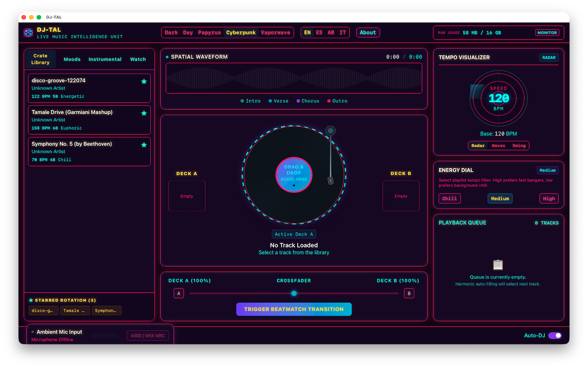This screenshot has width=588, height=368.
Task: Click the Active Deck A badge
Action: click(294, 234)
